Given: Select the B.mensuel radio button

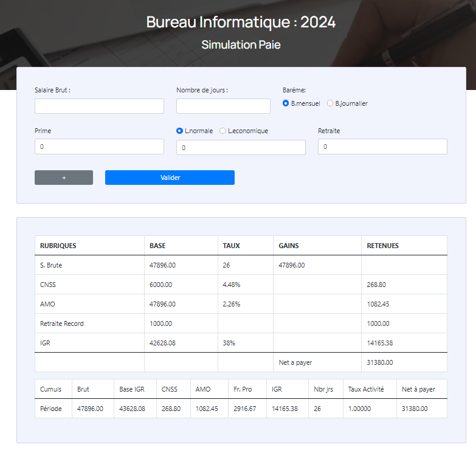Looking at the screenshot, I should click(x=286, y=103).
